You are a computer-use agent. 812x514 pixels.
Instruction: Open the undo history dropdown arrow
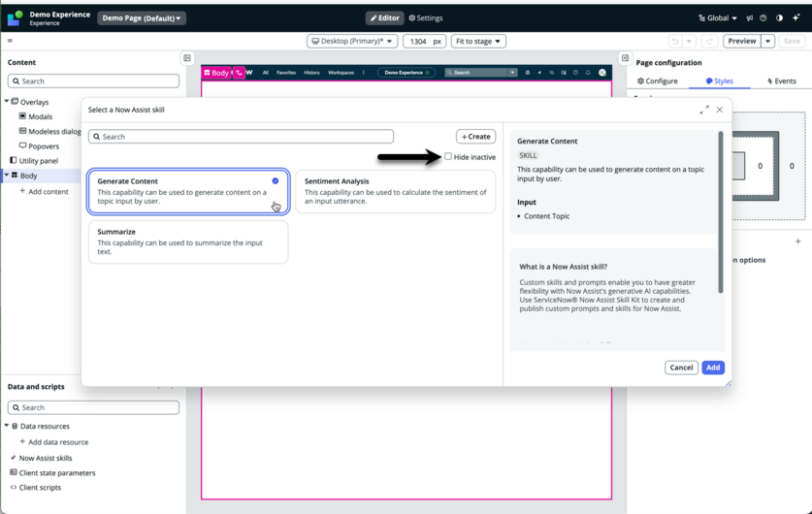[689, 42]
